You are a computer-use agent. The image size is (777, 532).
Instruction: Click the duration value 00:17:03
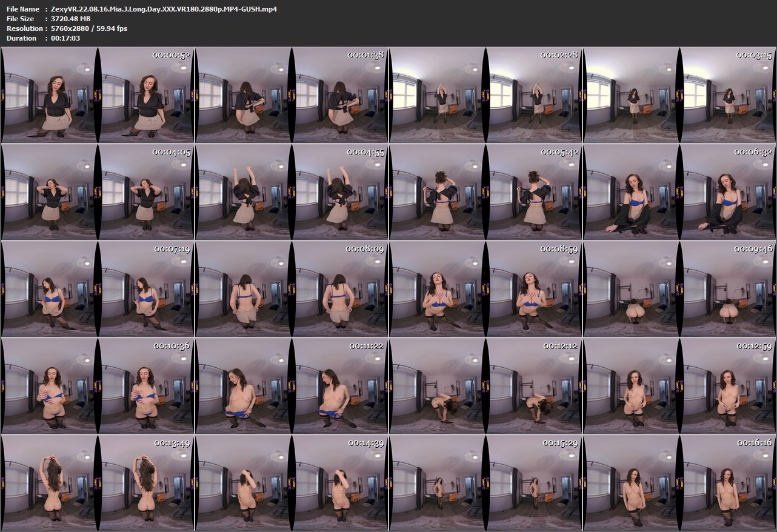(65, 38)
